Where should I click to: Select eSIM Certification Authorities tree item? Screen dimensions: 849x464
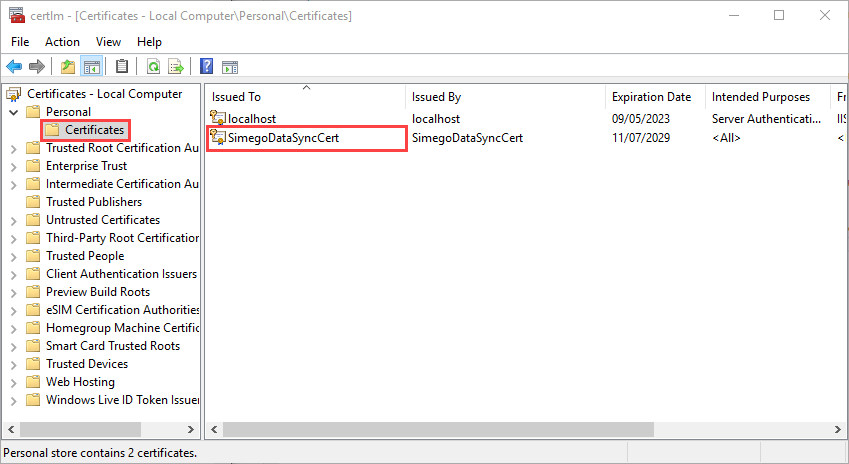pos(122,310)
